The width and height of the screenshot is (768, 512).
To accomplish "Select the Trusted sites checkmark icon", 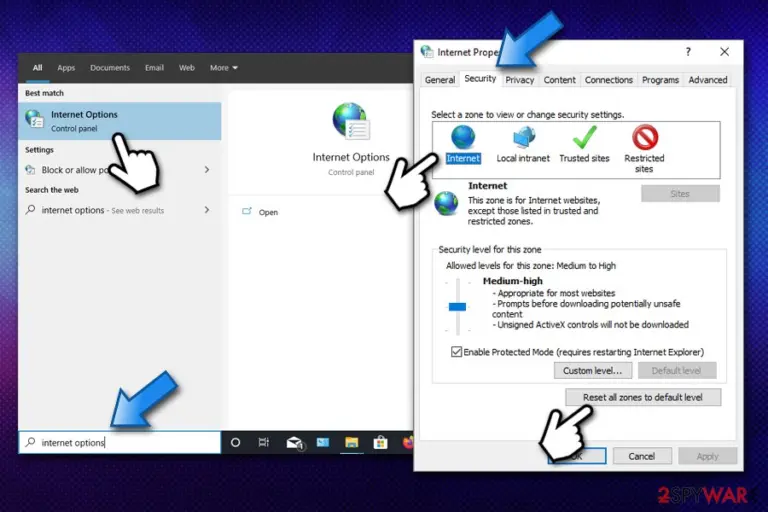I will [584, 137].
